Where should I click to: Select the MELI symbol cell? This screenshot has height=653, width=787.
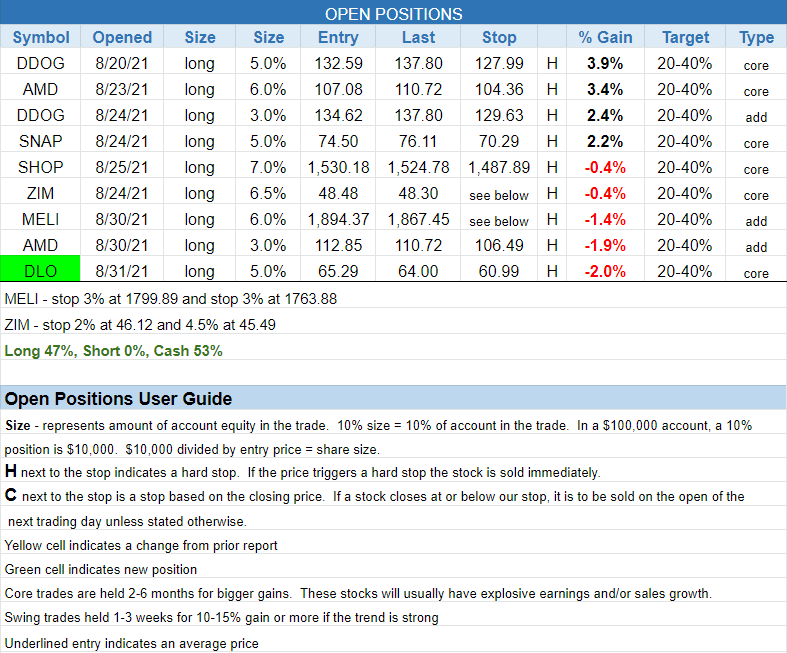click(41, 219)
